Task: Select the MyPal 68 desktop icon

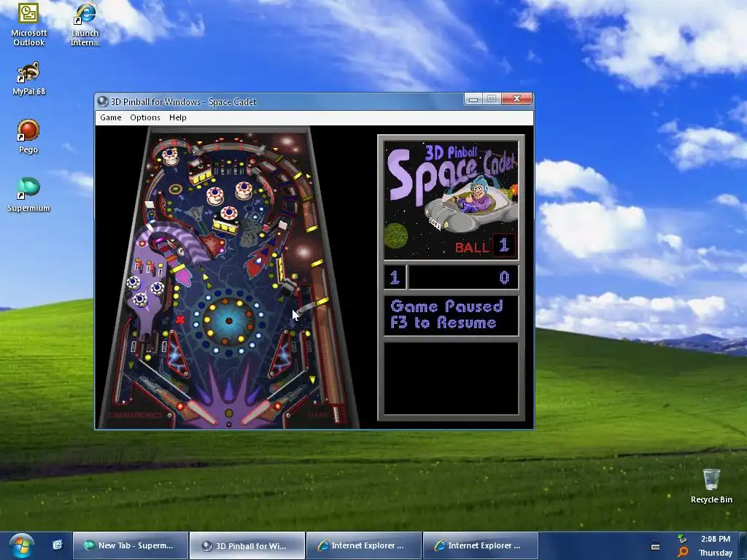Action: [x=28, y=79]
